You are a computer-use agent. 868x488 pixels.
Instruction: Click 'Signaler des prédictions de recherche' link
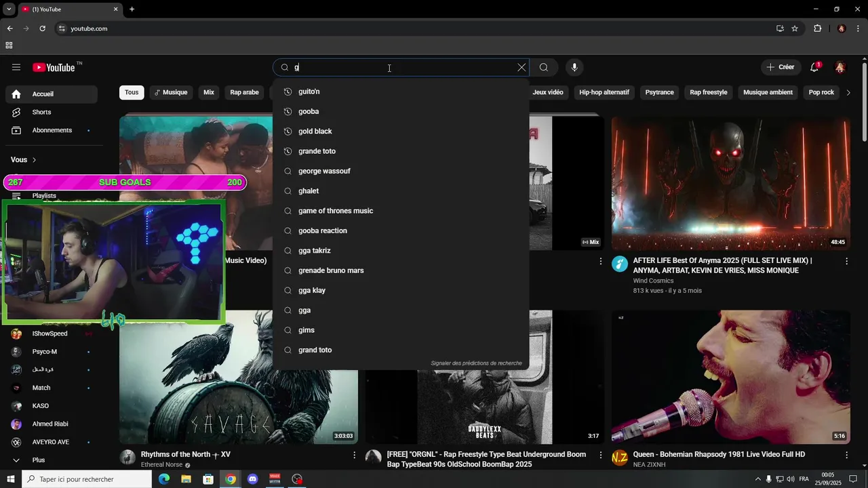(x=476, y=363)
